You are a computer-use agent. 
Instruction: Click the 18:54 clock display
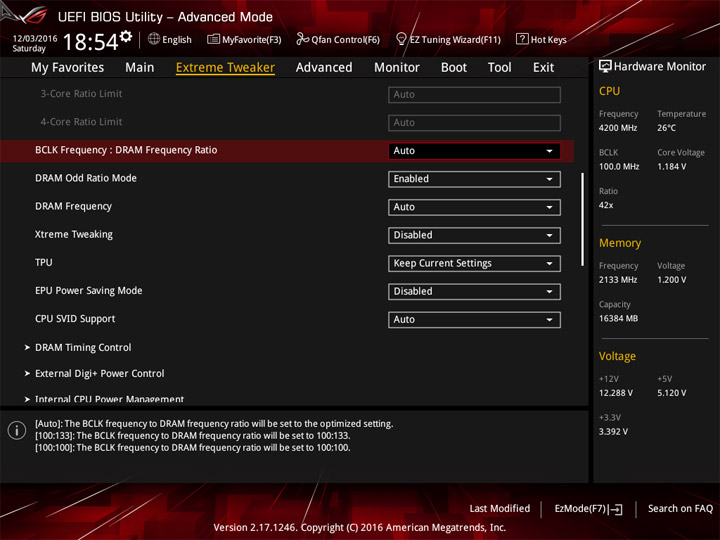point(90,42)
